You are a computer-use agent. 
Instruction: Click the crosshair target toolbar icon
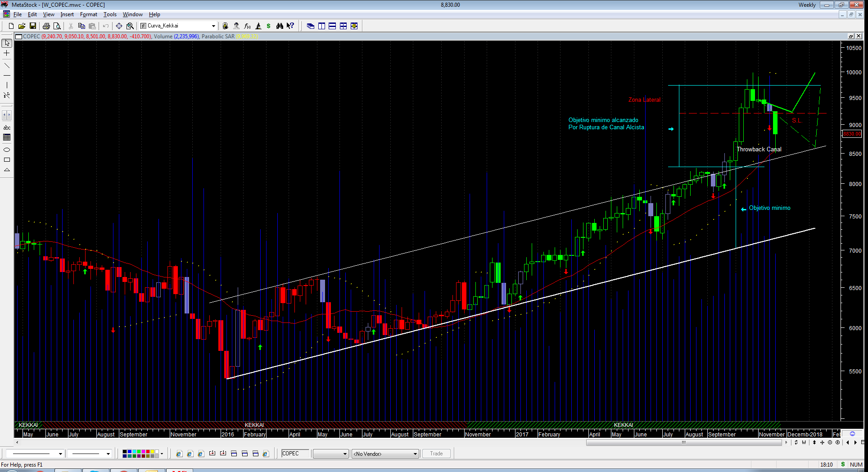pos(119,26)
